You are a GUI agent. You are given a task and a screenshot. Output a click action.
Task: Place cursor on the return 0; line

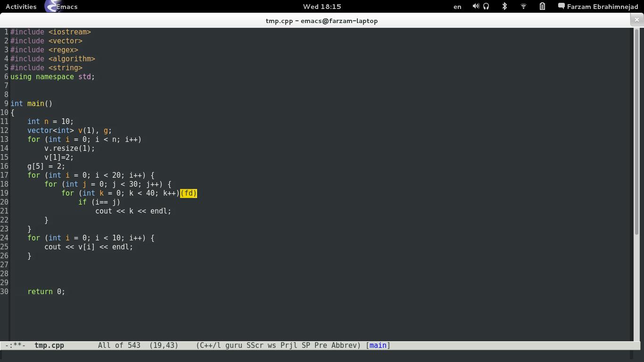point(46,292)
